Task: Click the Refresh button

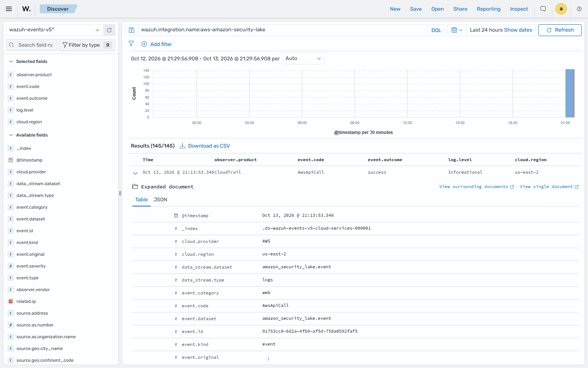Action: pyautogui.click(x=560, y=30)
